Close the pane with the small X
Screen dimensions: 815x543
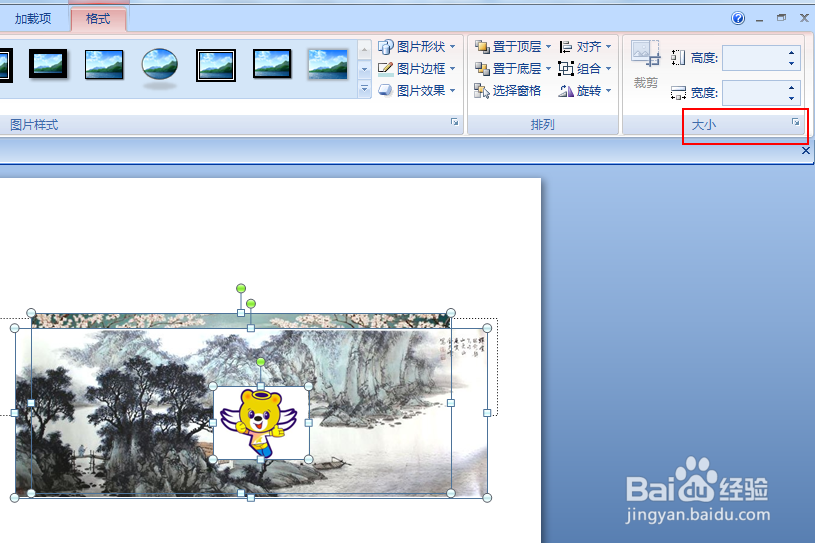806,151
